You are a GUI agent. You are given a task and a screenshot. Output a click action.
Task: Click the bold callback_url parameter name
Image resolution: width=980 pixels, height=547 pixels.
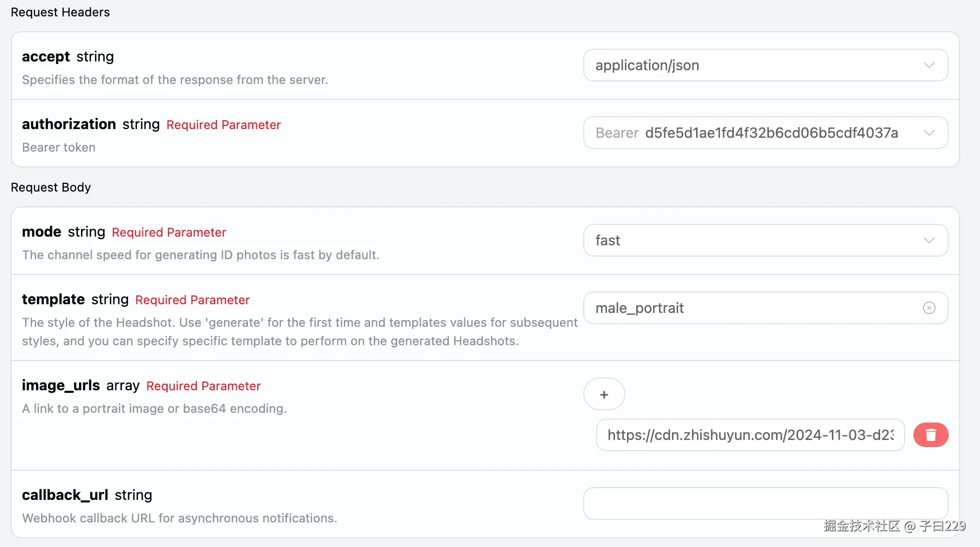click(65, 495)
